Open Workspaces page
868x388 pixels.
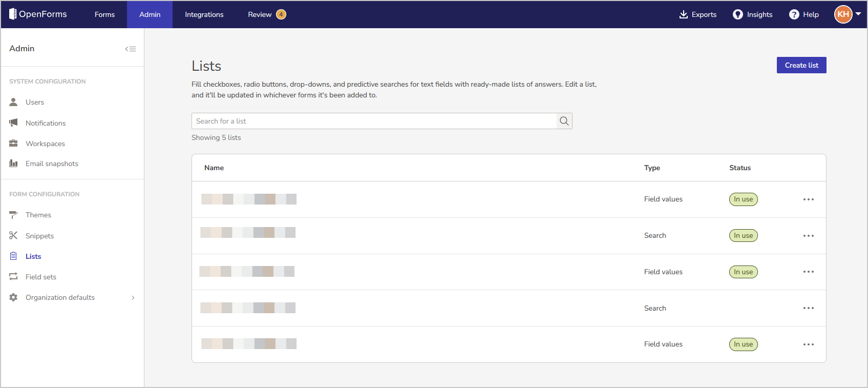45,144
